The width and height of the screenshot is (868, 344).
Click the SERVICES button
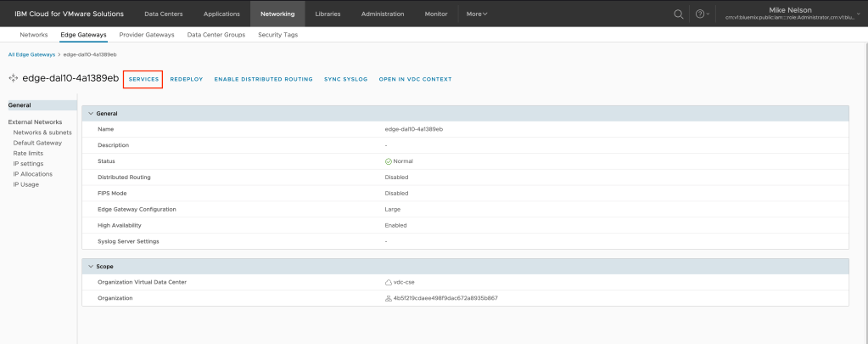click(x=143, y=79)
